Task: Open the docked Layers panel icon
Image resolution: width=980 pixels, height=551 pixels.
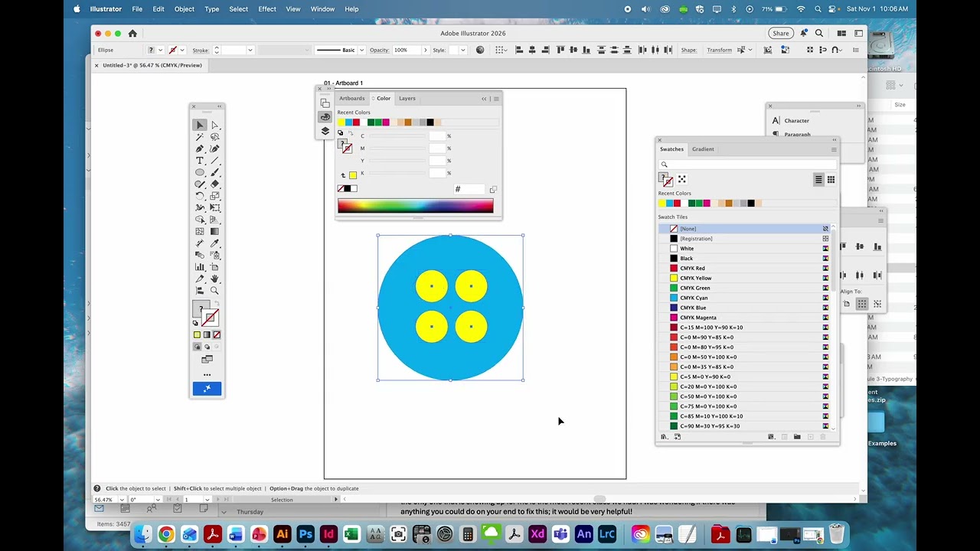Action: pos(325,131)
